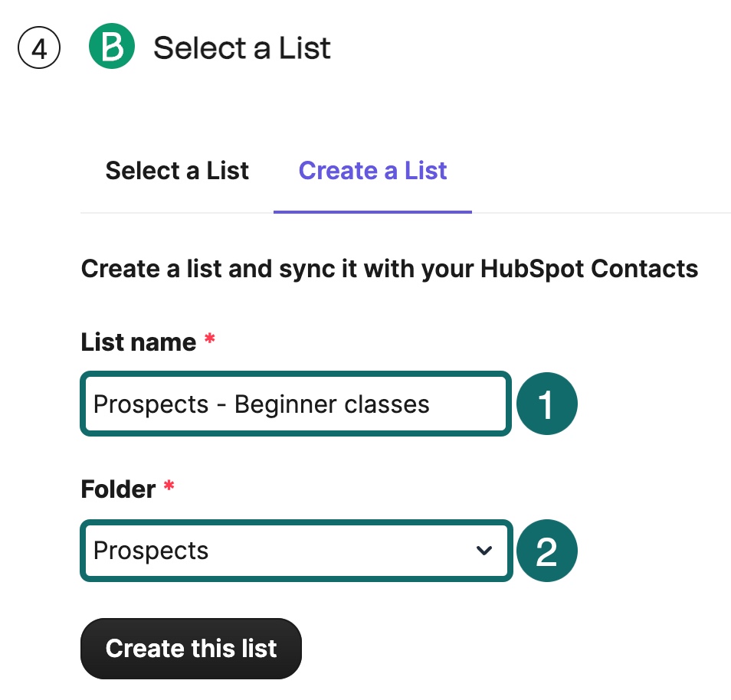
Task: Click the teal number 1 annotation badge
Action: pyautogui.click(x=546, y=404)
